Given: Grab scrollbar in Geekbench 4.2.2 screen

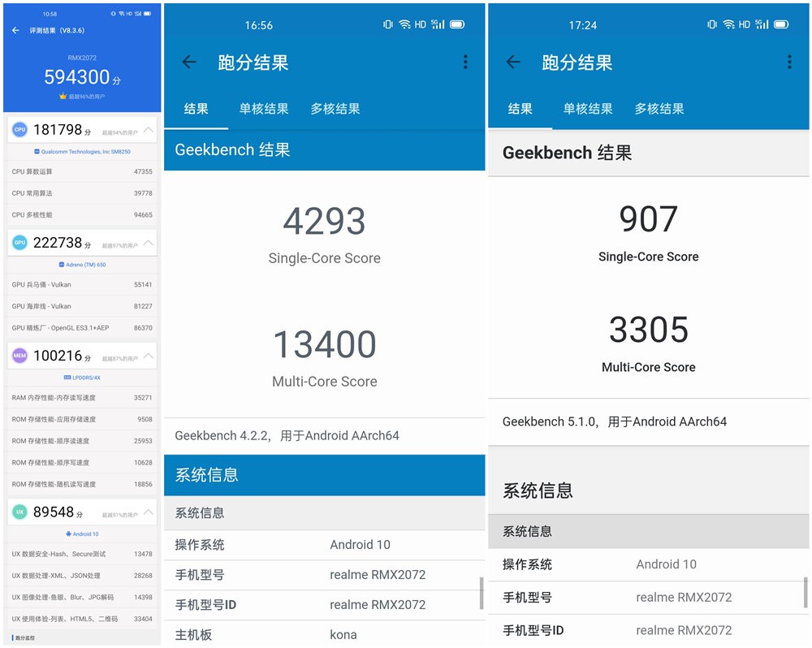Looking at the screenshot, I should point(482,593).
